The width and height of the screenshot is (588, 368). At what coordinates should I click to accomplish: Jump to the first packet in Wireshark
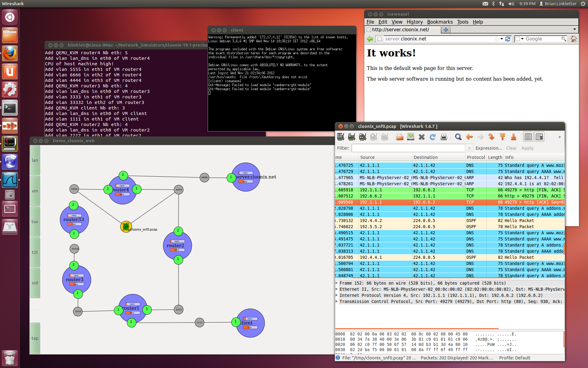[x=502, y=137]
